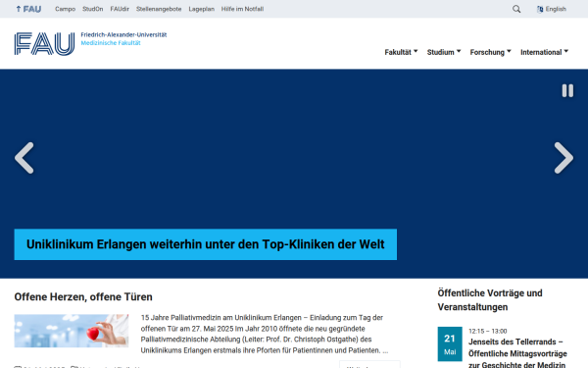Click the large FAU Medizinische Fakultät logo
Viewport: 588px width, 368px height.
(x=90, y=43)
